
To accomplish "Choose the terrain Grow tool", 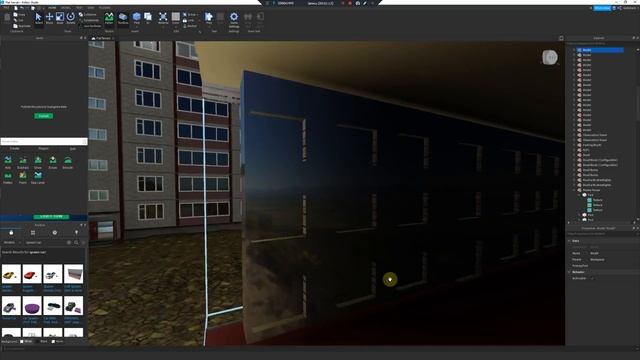I will point(38,162).
